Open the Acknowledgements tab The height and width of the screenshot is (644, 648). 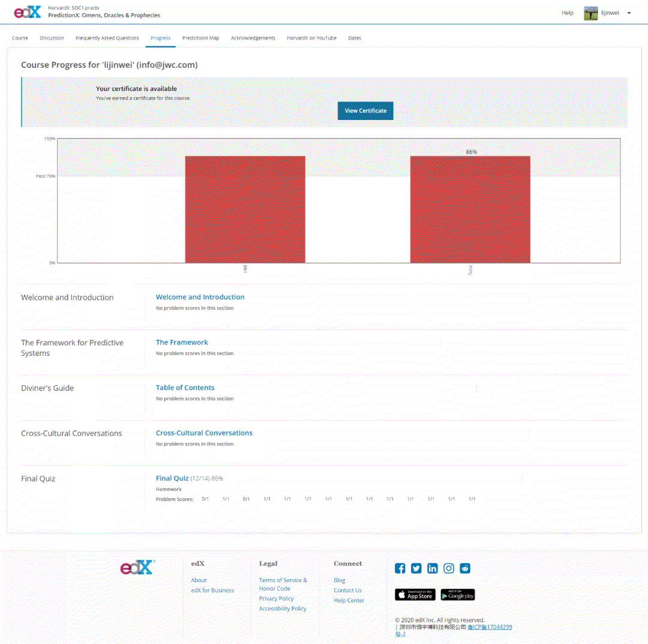tap(253, 38)
